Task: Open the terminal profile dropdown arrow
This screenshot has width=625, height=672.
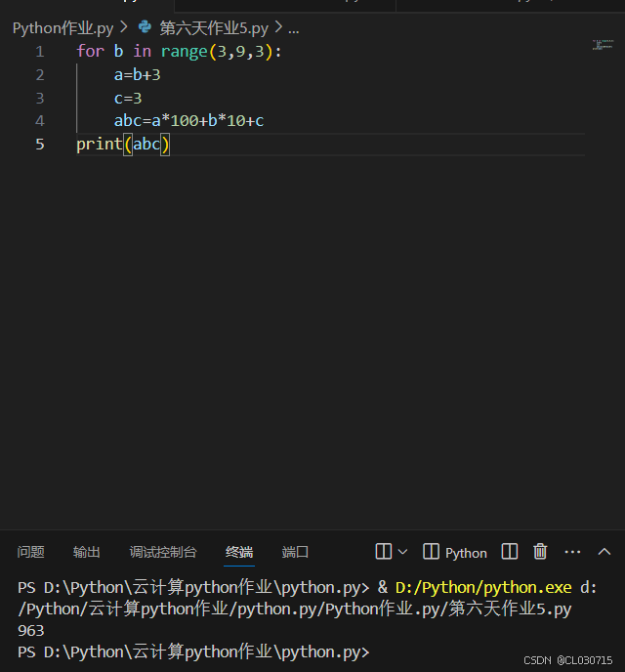Action: [x=402, y=552]
